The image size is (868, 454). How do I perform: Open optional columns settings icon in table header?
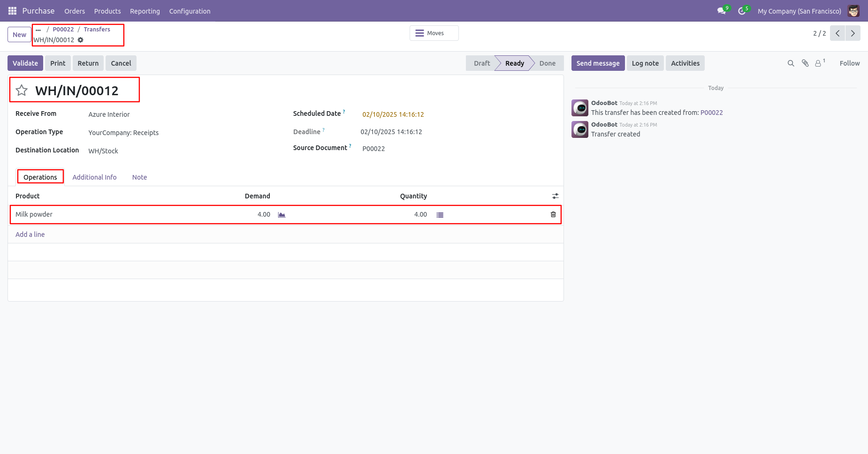pyautogui.click(x=555, y=196)
